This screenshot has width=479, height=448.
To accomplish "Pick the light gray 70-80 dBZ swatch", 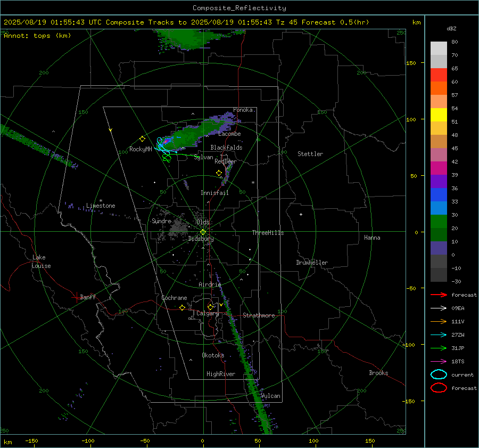I will (439, 48).
